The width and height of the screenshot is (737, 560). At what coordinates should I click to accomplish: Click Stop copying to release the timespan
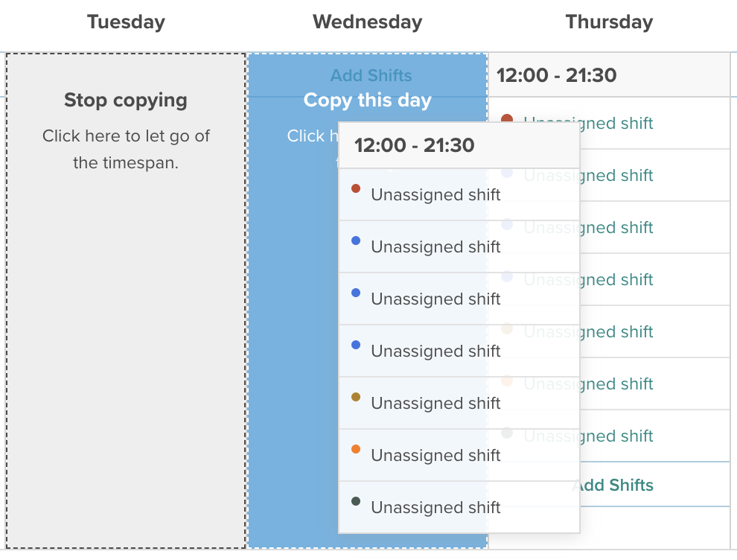tap(125, 101)
